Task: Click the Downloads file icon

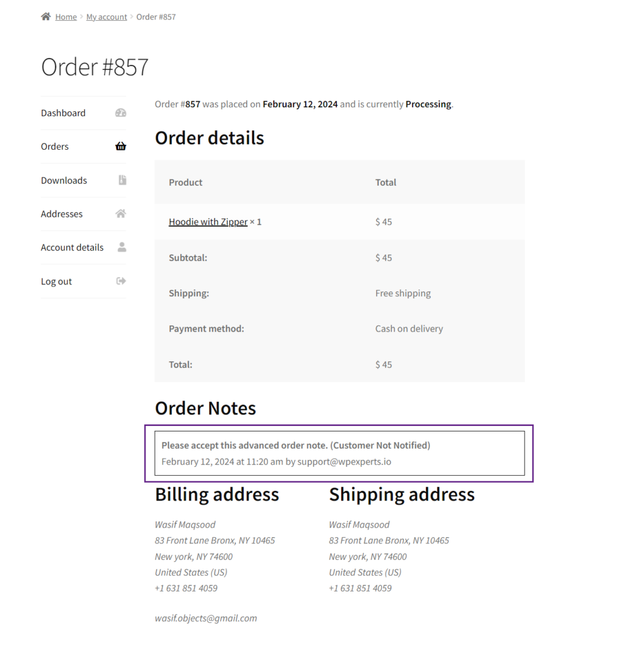Action: click(x=122, y=180)
